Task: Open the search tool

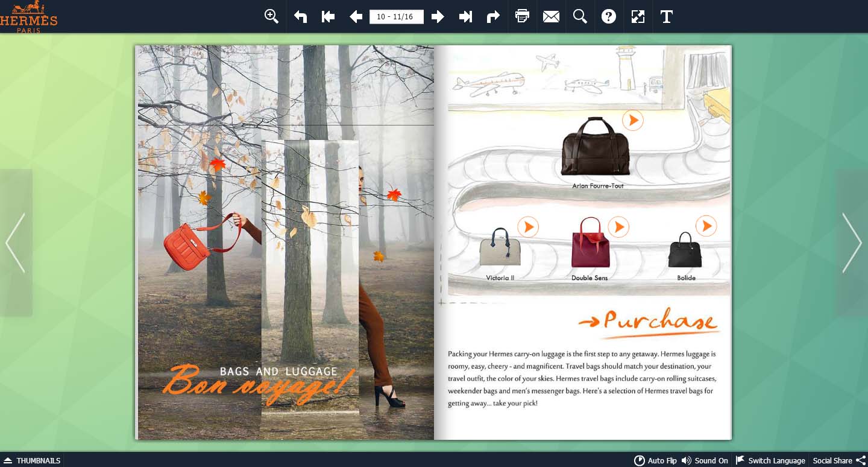Action: (x=580, y=16)
